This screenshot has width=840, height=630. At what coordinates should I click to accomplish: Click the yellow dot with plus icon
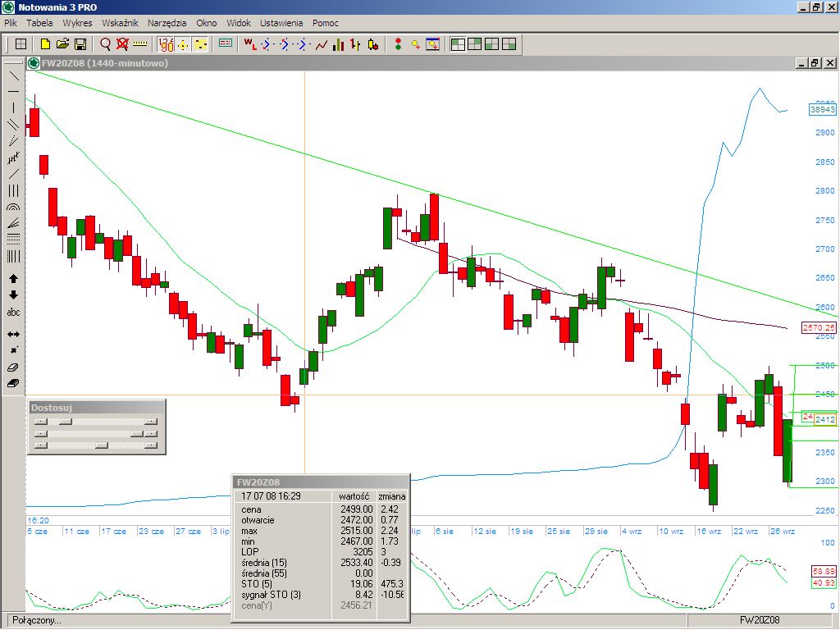coord(416,44)
